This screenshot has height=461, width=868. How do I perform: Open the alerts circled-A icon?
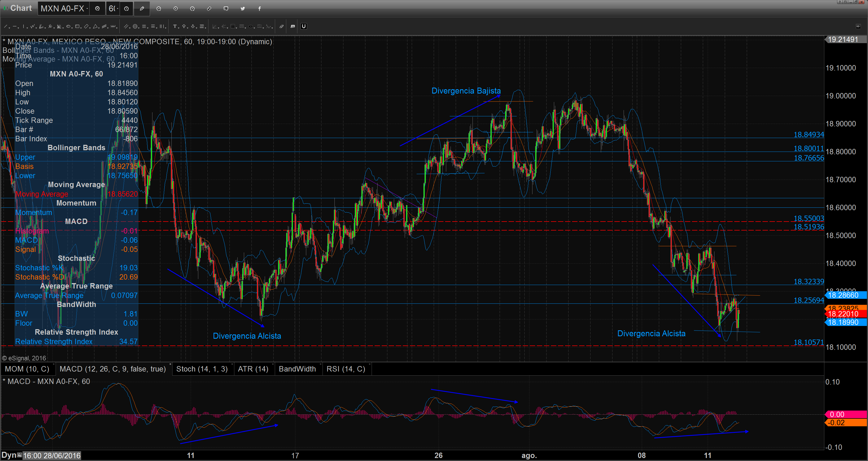(192, 8)
